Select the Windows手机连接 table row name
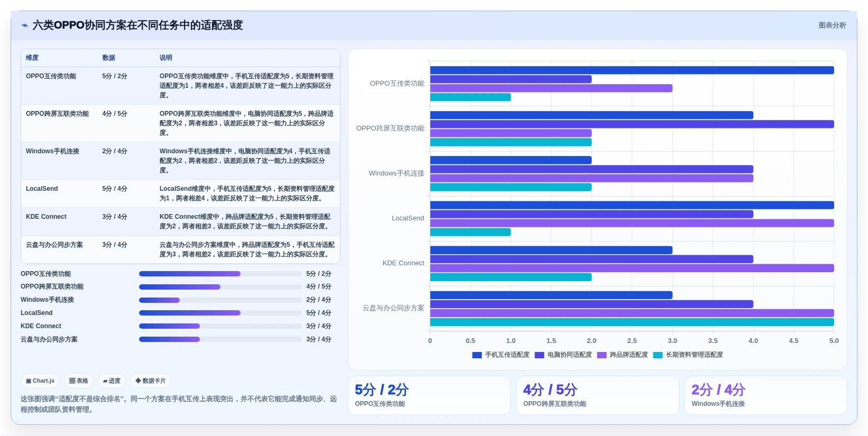Image resolution: width=868 pixels, height=436 pixels. [x=52, y=151]
